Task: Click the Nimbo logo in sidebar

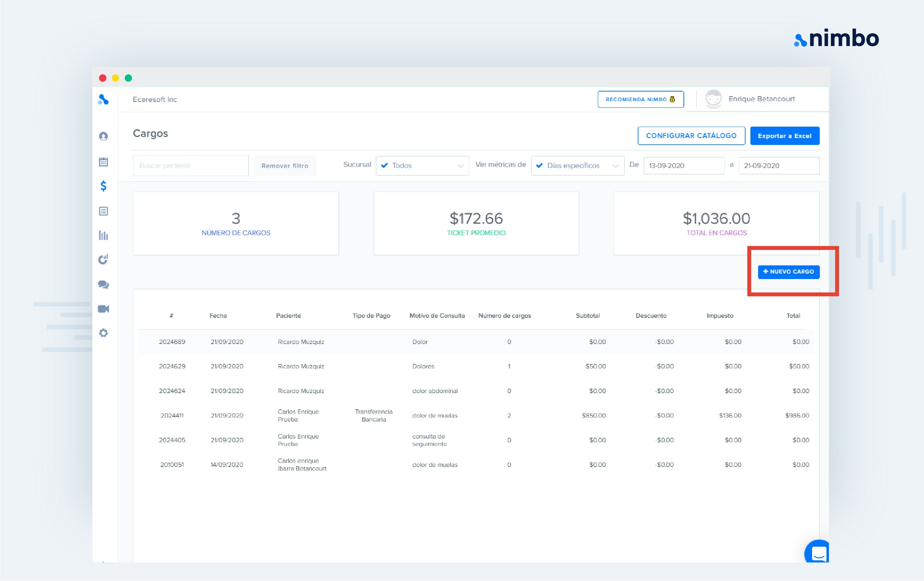Action: pyautogui.click(x=103, y=99)
